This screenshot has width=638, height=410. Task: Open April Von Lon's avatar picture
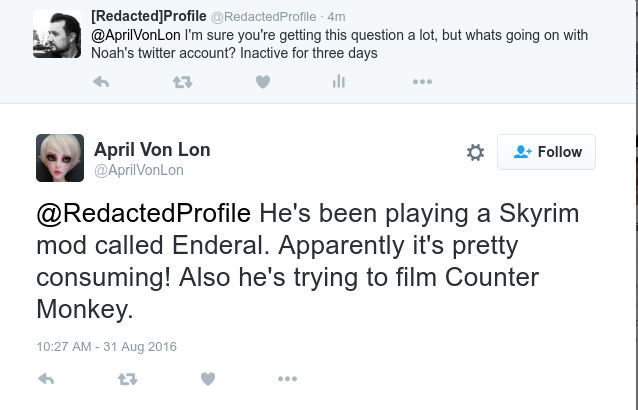pyautogui.click(x=60, y=157)
